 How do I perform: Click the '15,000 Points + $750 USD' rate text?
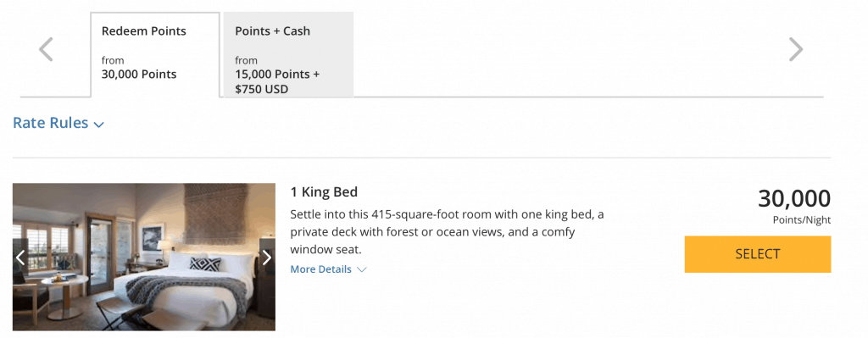coord(277,81)
